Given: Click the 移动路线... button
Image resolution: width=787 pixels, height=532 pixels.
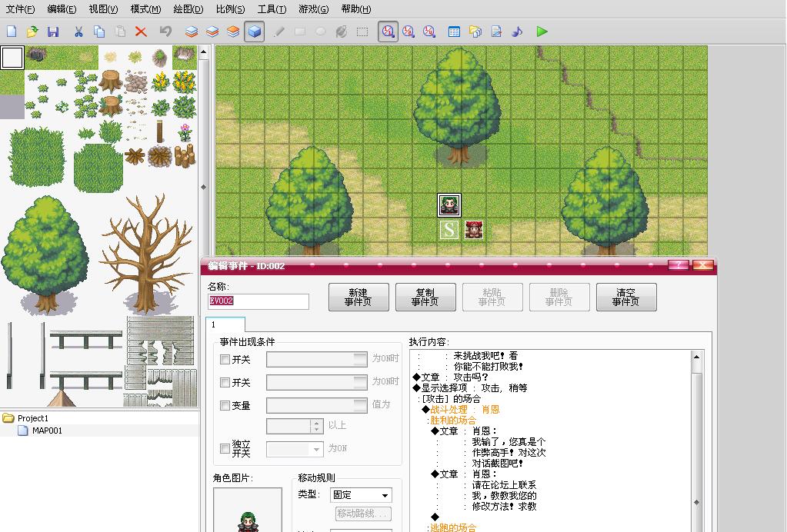Looking at the screenshot, I should (x=363, y=514).
